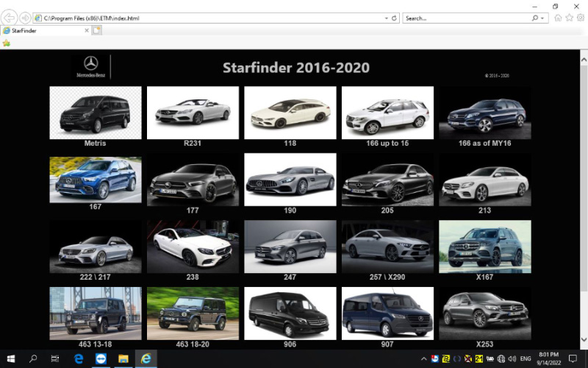Screen dimensions: 588x368
Task: Launch Edge from the taskbar
Action: 79,358
